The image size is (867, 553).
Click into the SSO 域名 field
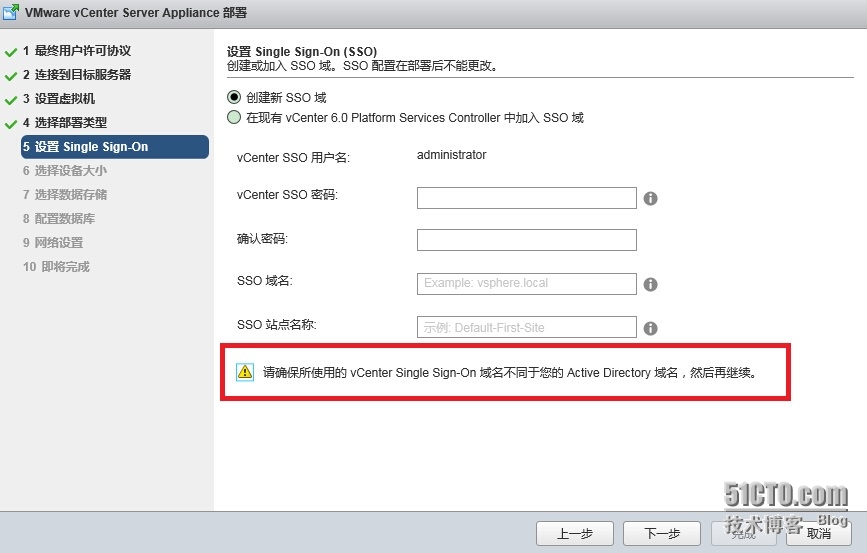pyautogui.click(x=526, y=284)
